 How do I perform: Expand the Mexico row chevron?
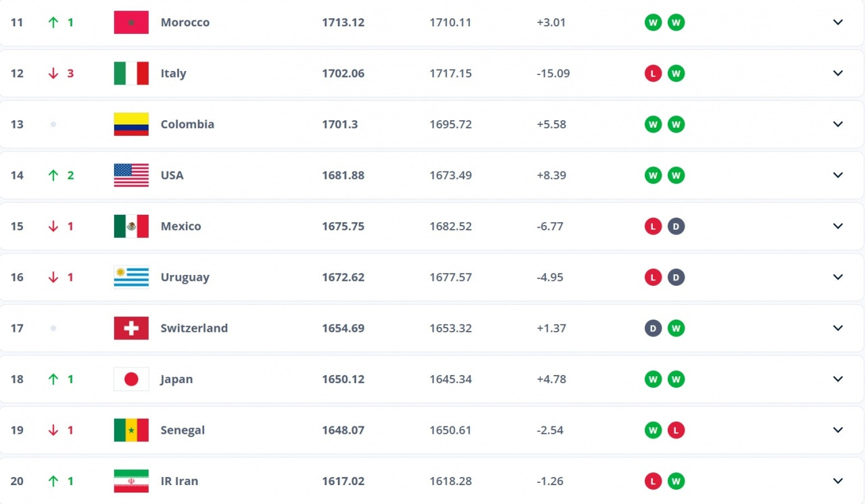[838, 226]
